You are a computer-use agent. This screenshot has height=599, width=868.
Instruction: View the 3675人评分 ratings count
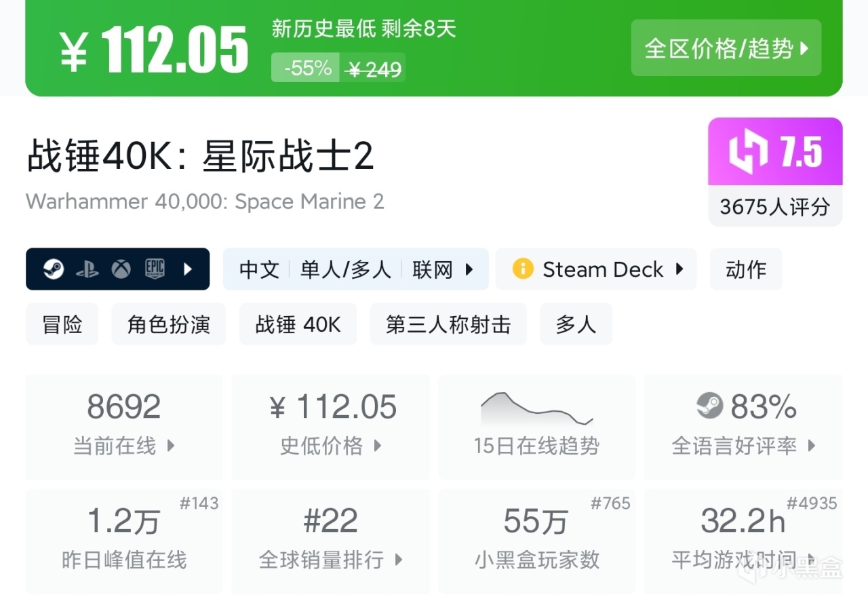tap(775, 206)
